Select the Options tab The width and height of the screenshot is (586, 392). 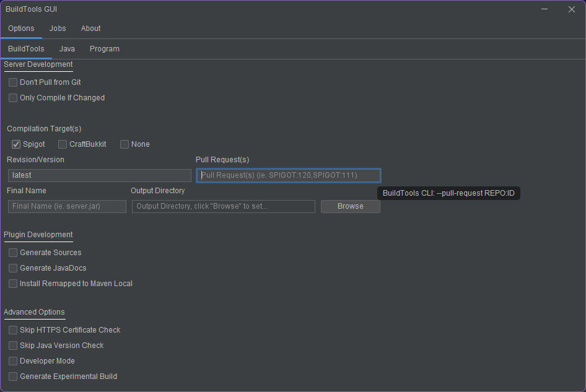(21, 28)
